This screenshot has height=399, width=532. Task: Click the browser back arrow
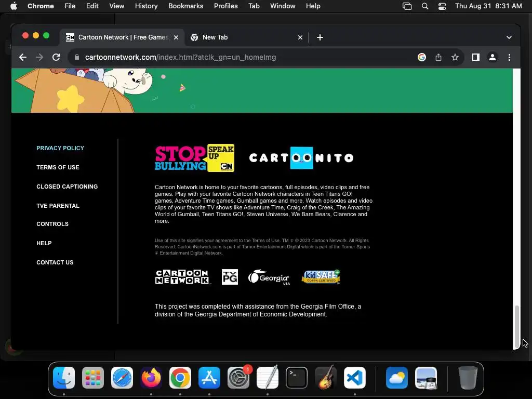(x=23, y=57)
